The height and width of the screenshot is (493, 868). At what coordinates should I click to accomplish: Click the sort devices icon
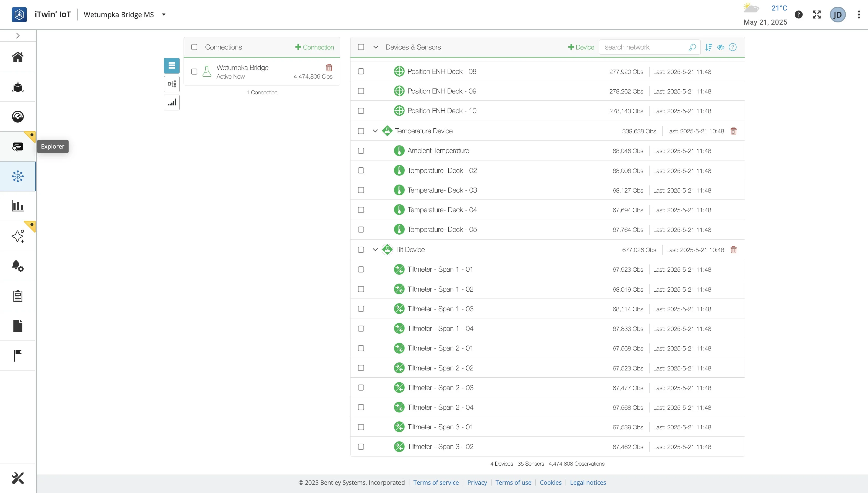709,47
